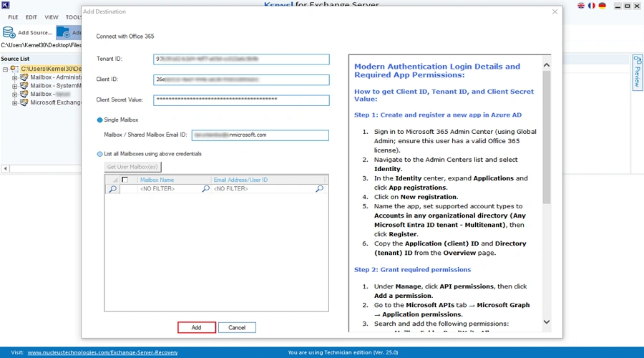Open the VIEW menu

tap(52, 17)
